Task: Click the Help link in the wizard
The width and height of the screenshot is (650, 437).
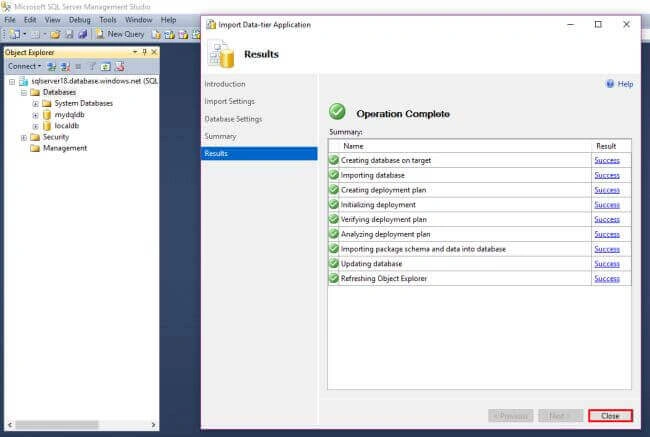Action: pos(619,84)
